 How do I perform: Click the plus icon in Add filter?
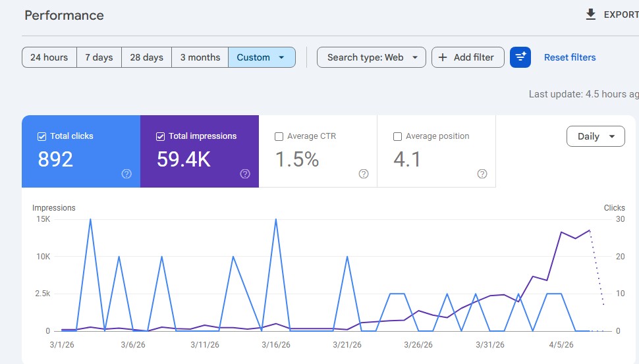(x=443, y=57)
